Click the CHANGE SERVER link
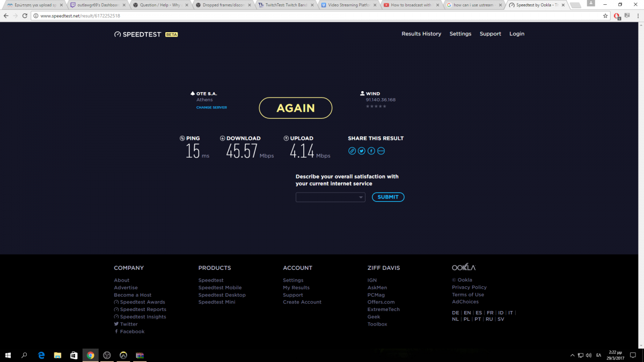Image resolution: width=644 pixels, height=362 pixels. (211, 107)
